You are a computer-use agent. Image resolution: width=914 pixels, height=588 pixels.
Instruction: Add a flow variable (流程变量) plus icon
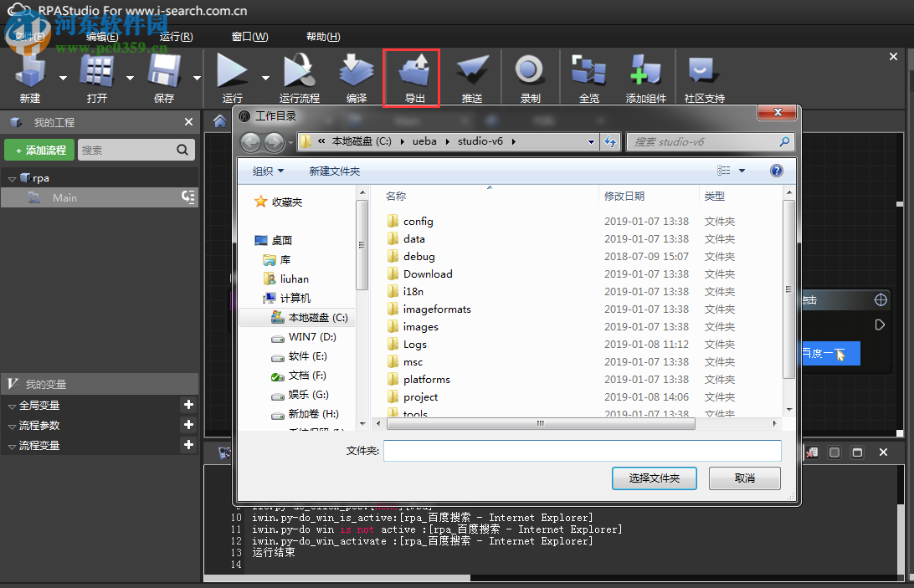click(x=188, y=445)
